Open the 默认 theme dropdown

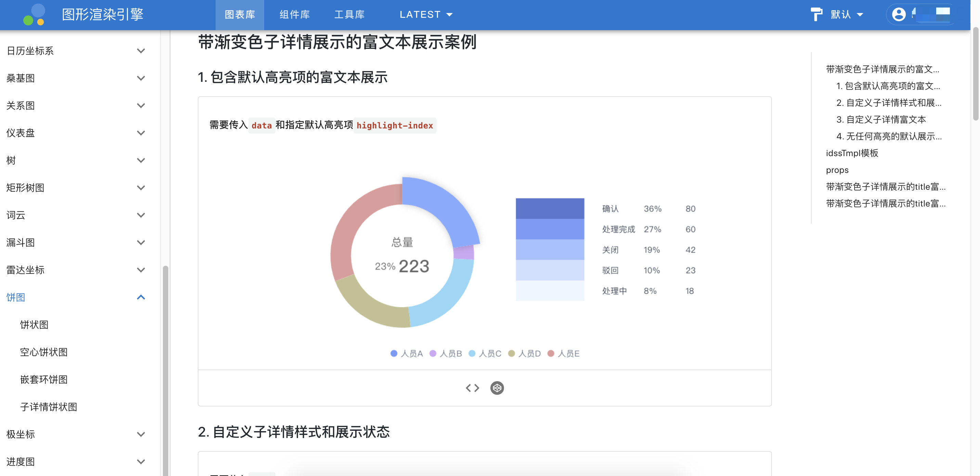[847, 14]
